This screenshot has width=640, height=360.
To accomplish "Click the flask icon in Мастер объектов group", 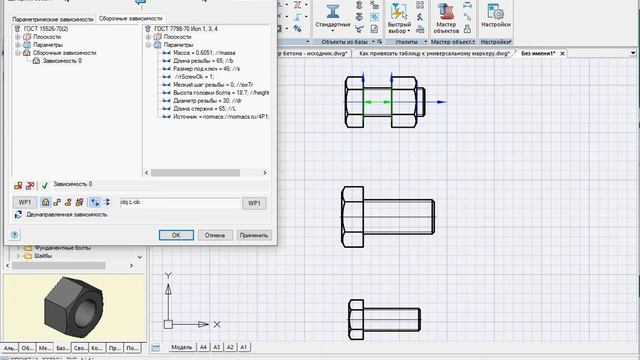I will point(467,29).
